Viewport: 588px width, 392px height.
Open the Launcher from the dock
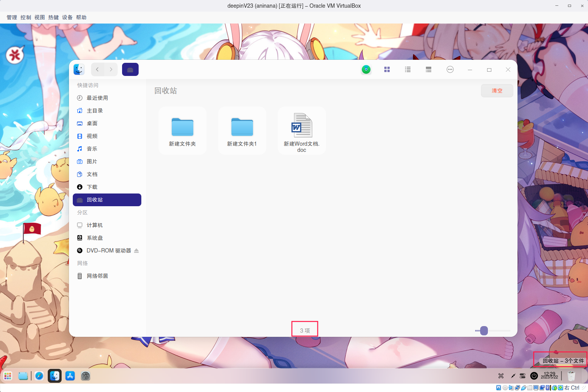(8, 376)
